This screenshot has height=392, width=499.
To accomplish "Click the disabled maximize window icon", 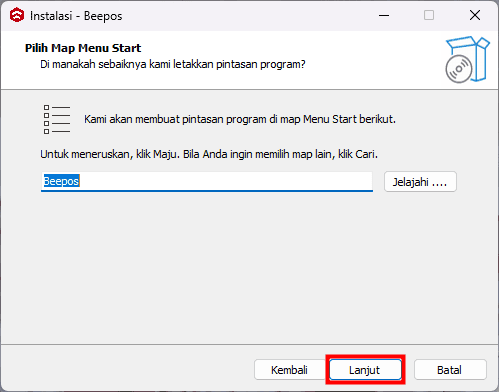I will click(429, 15).
